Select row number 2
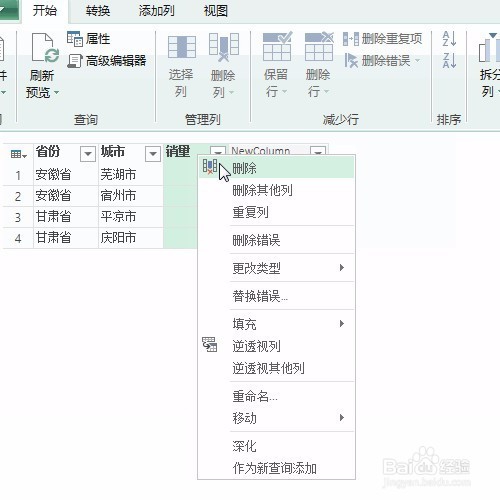Image resolution: width=500 pixels, height=500 pixels. tap(18, 196)
